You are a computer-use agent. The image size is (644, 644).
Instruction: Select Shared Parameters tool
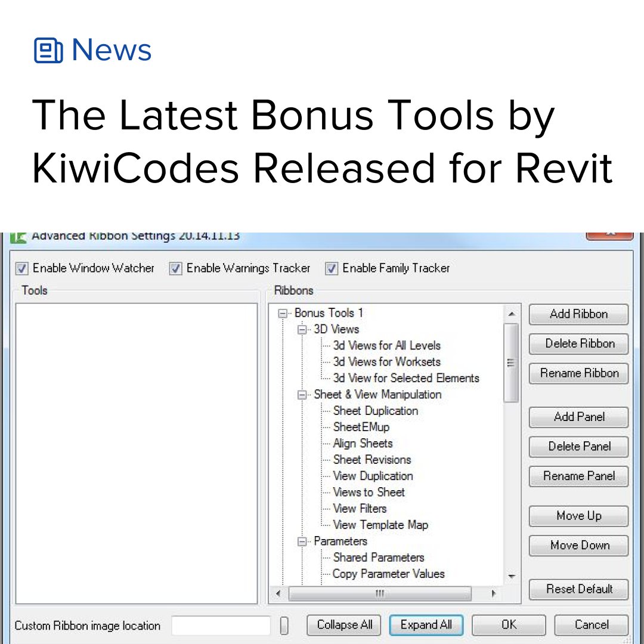click(378, 558)
